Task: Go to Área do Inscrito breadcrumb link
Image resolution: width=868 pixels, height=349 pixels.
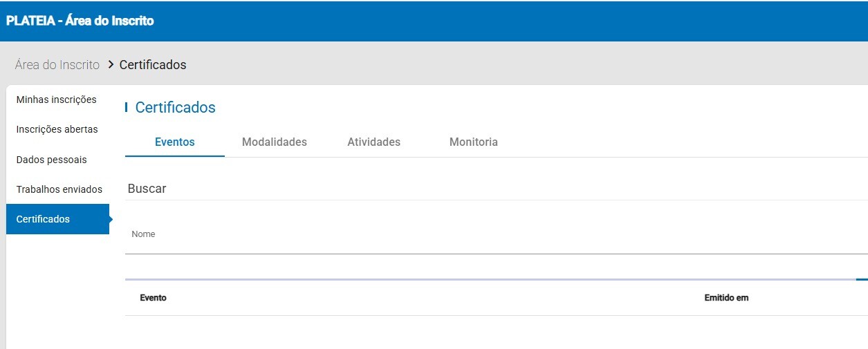Action: 57,65
